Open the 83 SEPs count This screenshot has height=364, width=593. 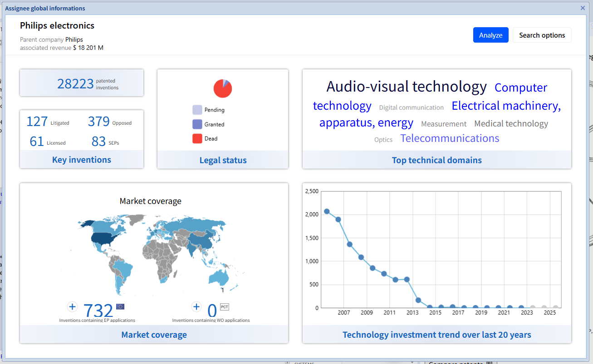(98, 141)
